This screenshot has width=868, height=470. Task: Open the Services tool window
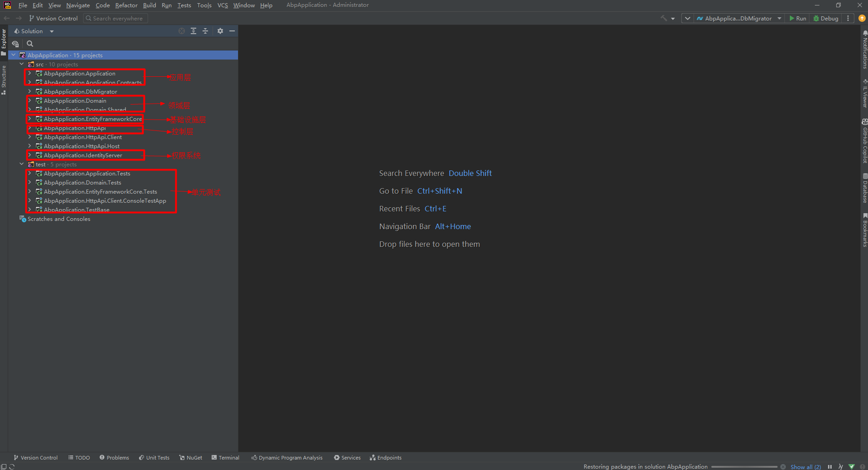point(347,458)
